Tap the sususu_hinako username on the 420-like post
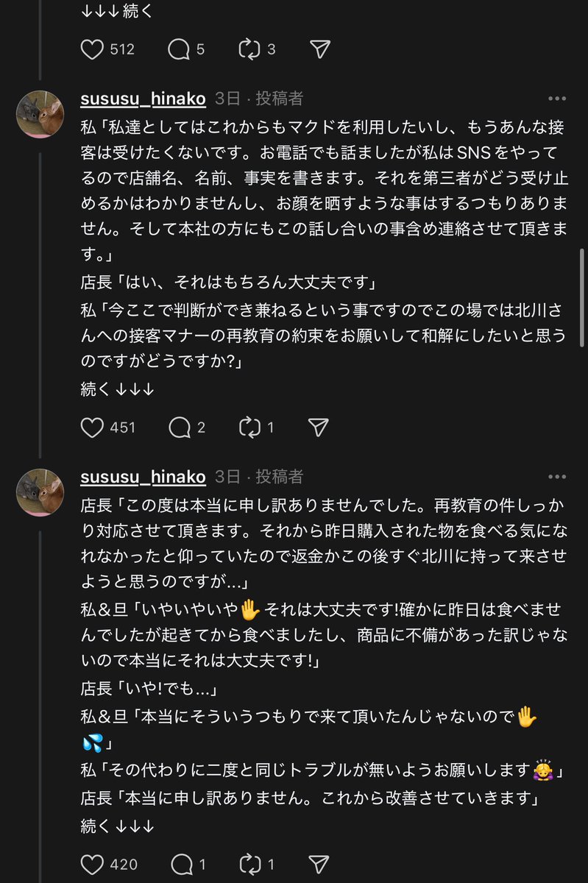The height and width of the screenshot is (883, 588). pos(143,477)
